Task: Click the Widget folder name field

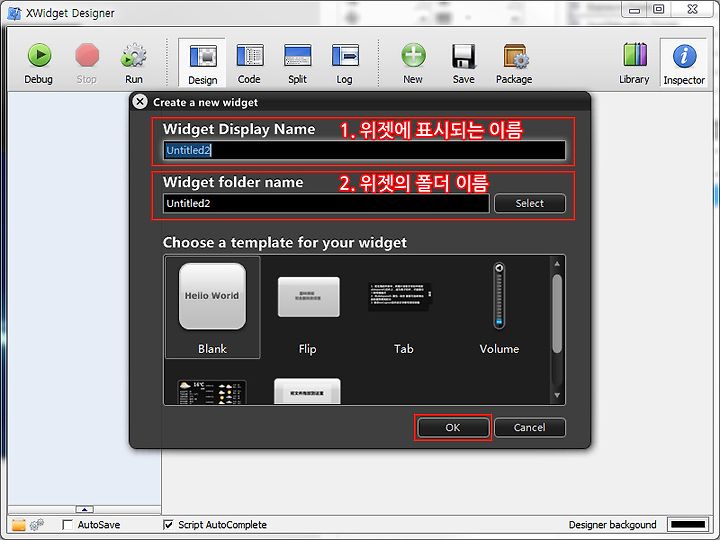Action: tap(326, 203)
